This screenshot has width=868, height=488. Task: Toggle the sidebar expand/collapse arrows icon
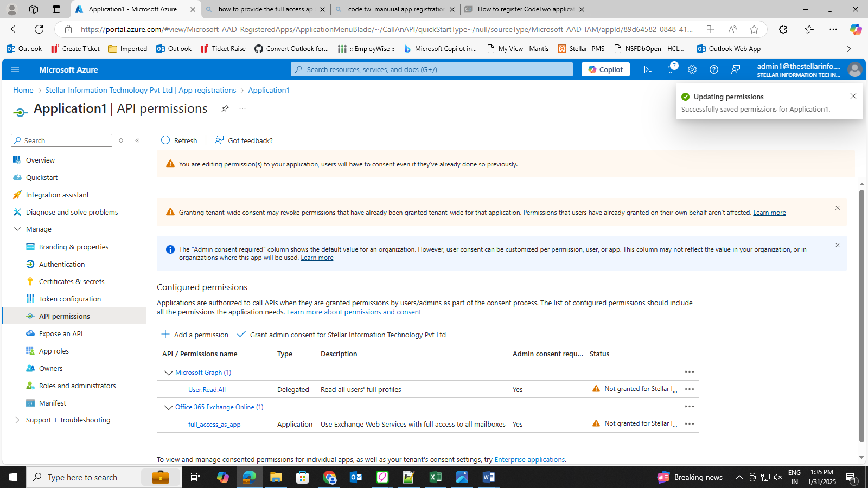(121, 140)
